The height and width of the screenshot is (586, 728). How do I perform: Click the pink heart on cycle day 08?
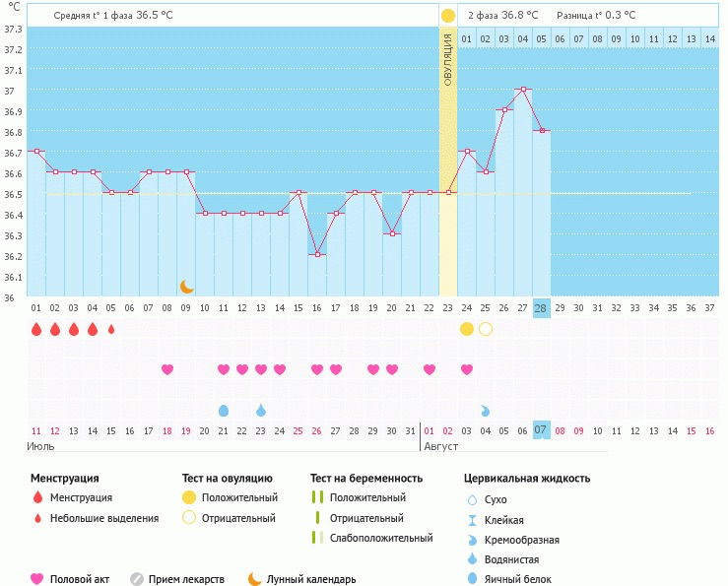tap(167, 369)
